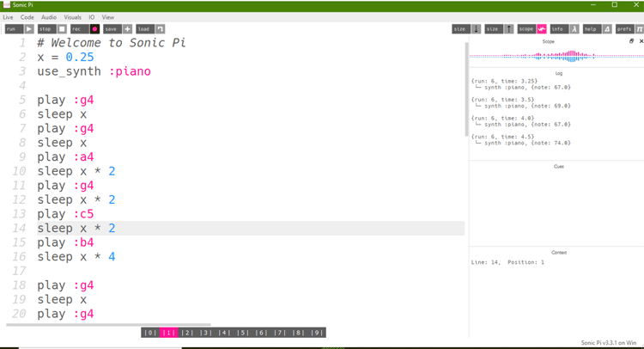This screenshot has height=349, width=644.
Task: Click the value 0.25 on line 2
Action: click(x=80, y=57)
